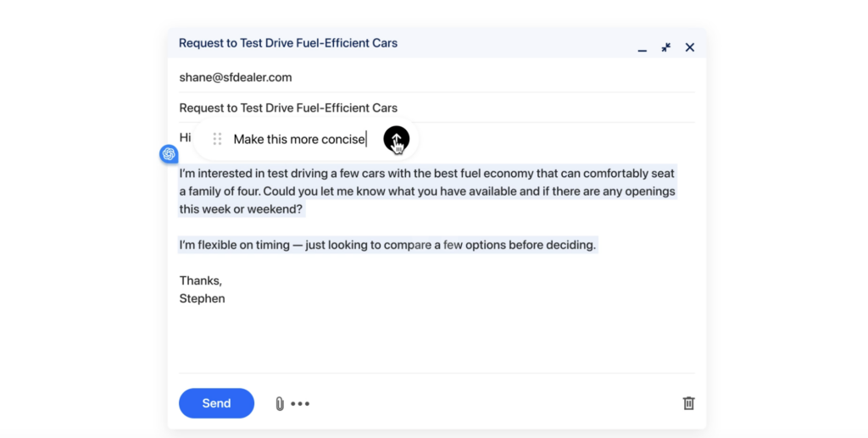Minimize the compose window
868x438 pixels.
(643, 49)
